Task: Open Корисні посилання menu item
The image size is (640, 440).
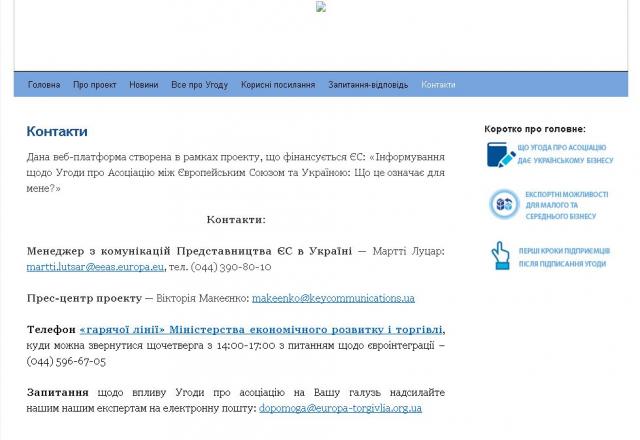Action: coord(278,85)
